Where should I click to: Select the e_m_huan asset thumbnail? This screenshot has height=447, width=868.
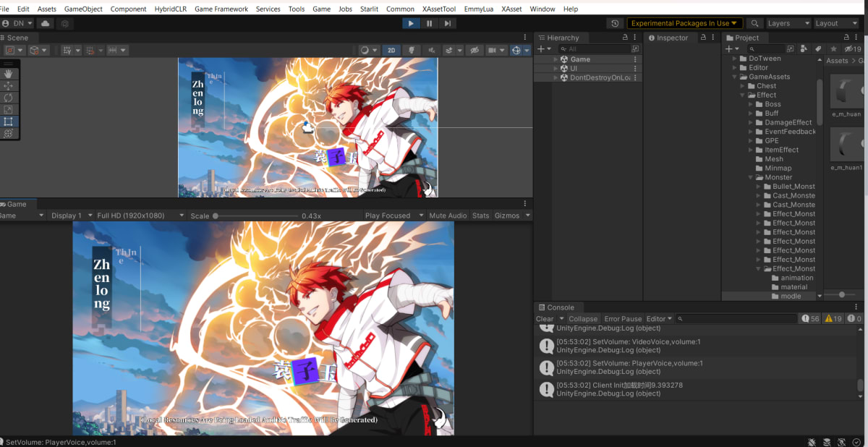point(846,92)
